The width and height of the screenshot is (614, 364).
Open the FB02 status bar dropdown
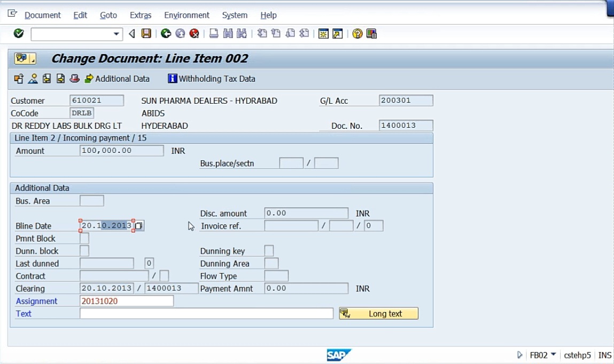click(553, 354)
